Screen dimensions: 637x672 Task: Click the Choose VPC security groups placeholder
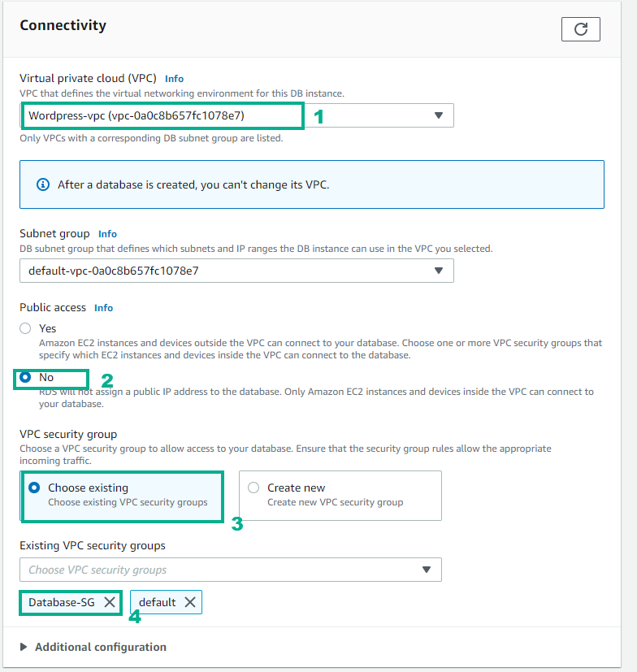click(x=97, y=570)
